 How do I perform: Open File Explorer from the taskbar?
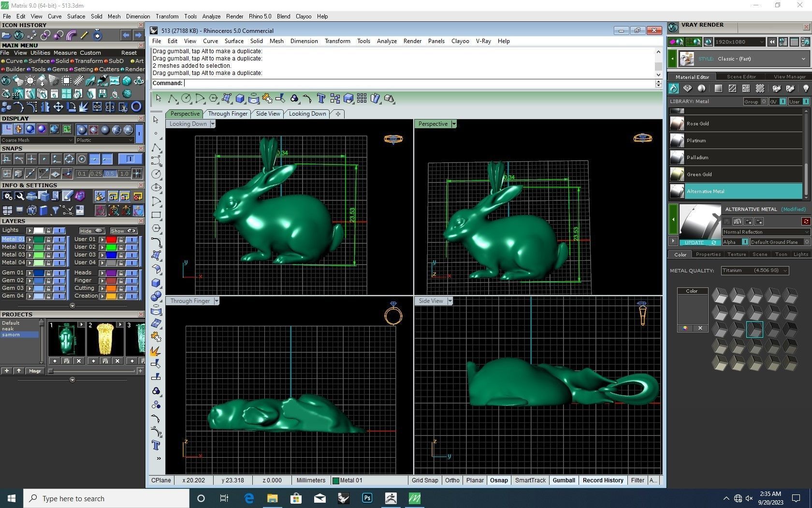[273, 498]
